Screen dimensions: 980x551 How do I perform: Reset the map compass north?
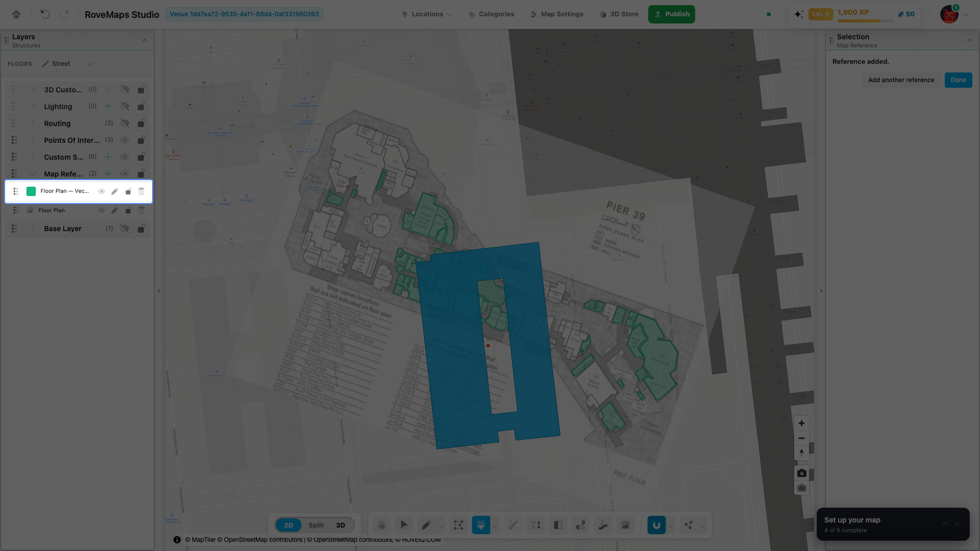click(801, 453)
